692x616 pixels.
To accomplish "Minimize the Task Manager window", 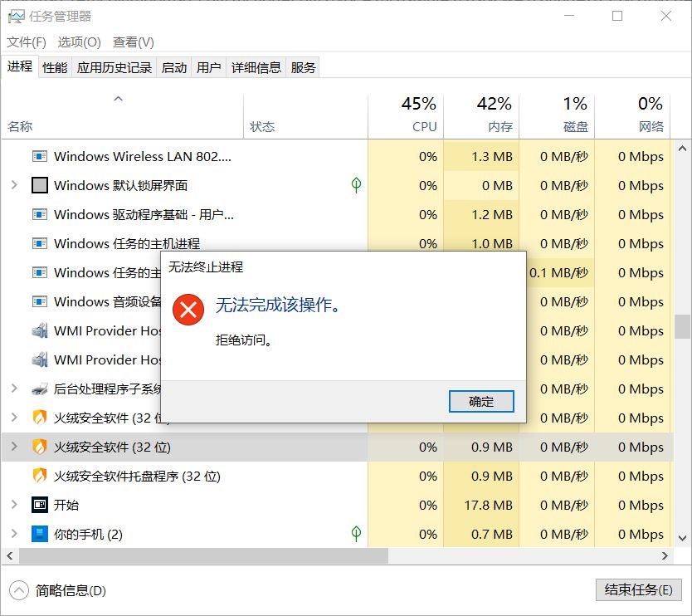I will 569,16.
